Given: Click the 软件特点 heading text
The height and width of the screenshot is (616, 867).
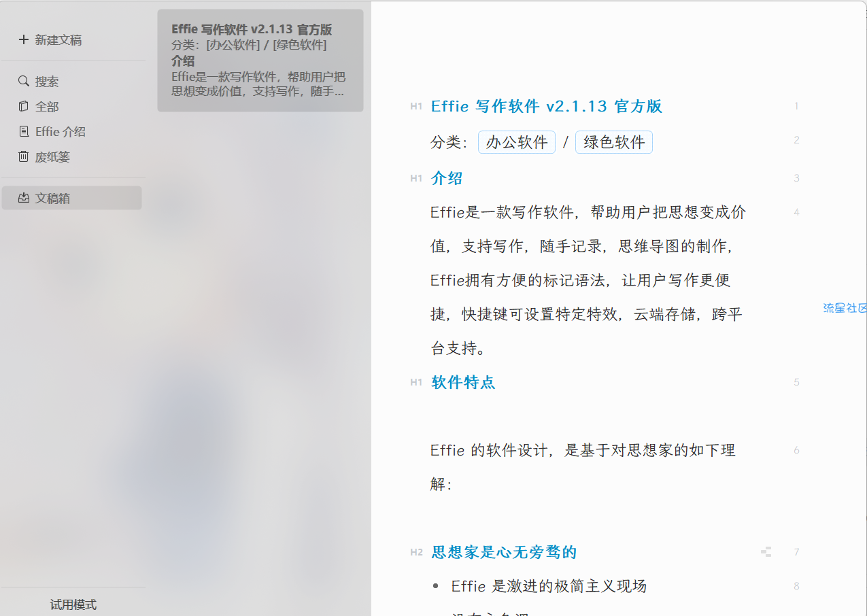Looking at the screenshot, I should pyautogui.click(x=463, y=382).
